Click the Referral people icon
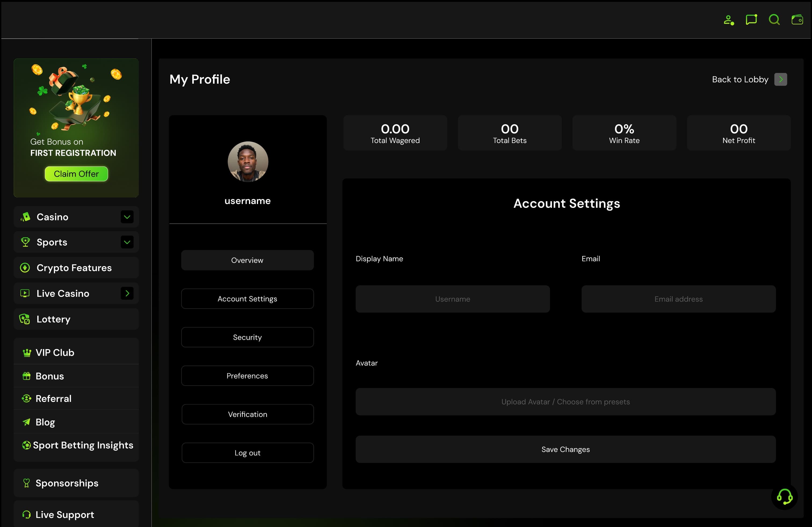The width and height of the screenshot is (812, 527). click(26, 398)
